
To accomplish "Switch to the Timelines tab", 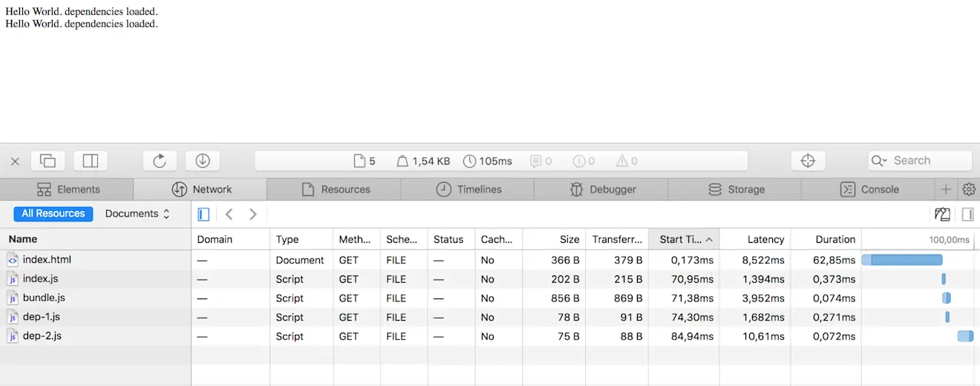I will 468,189.
